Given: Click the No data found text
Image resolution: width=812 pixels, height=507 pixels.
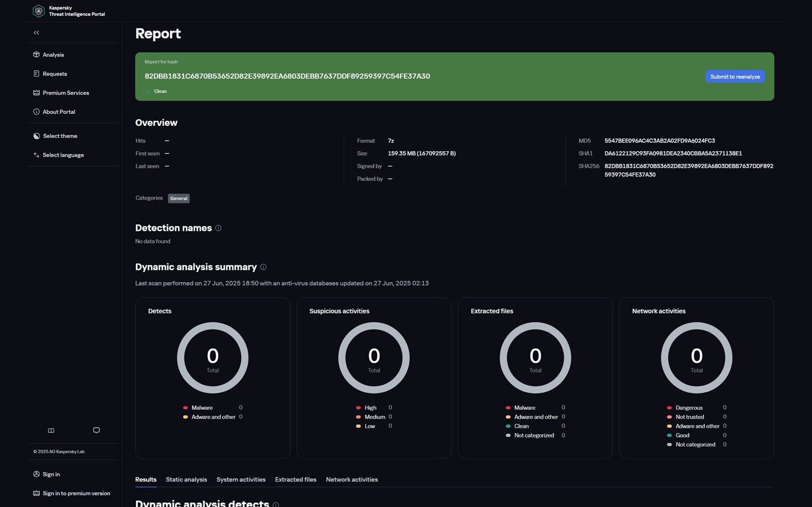Looking at the screenshot, I should pyautogui.click(x=153, y=242).
